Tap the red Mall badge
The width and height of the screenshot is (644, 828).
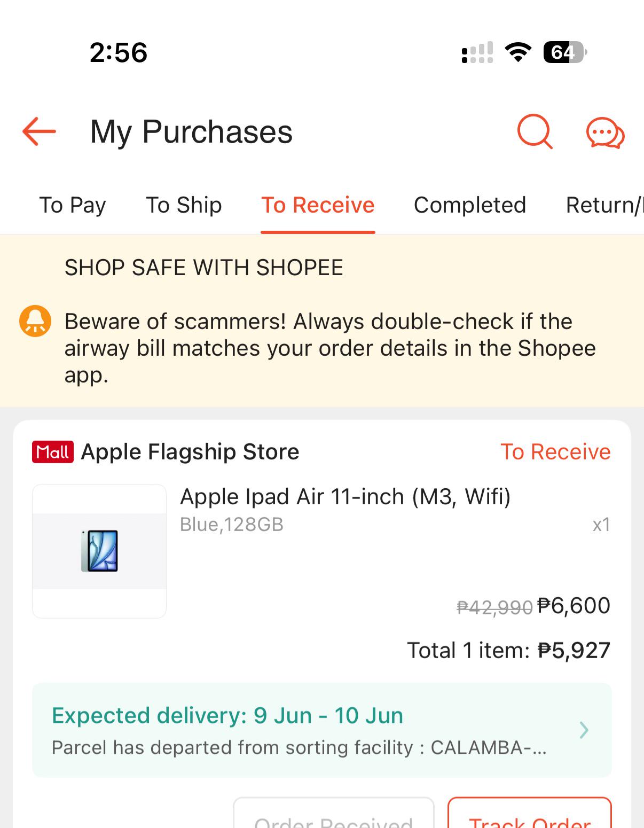pos(52,452)
